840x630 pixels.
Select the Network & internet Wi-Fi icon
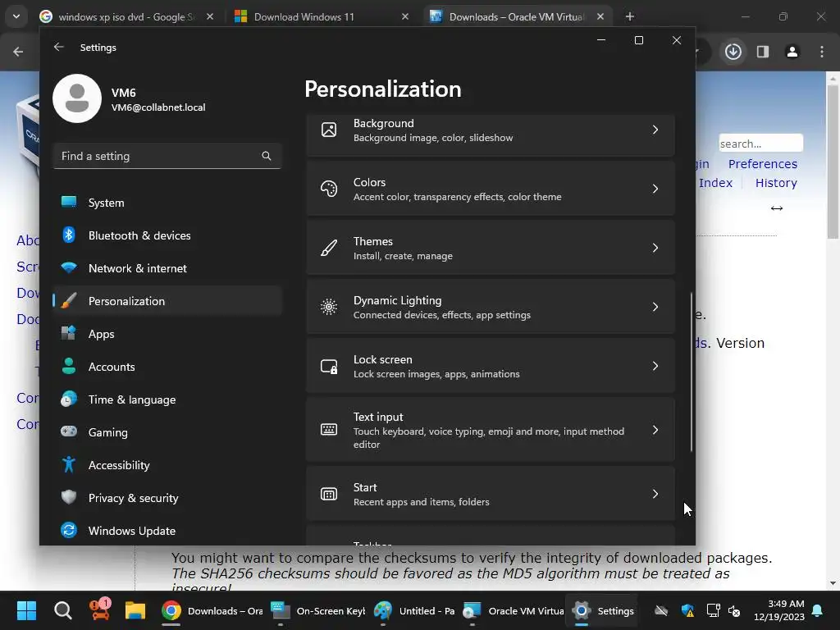coord(69,267)
